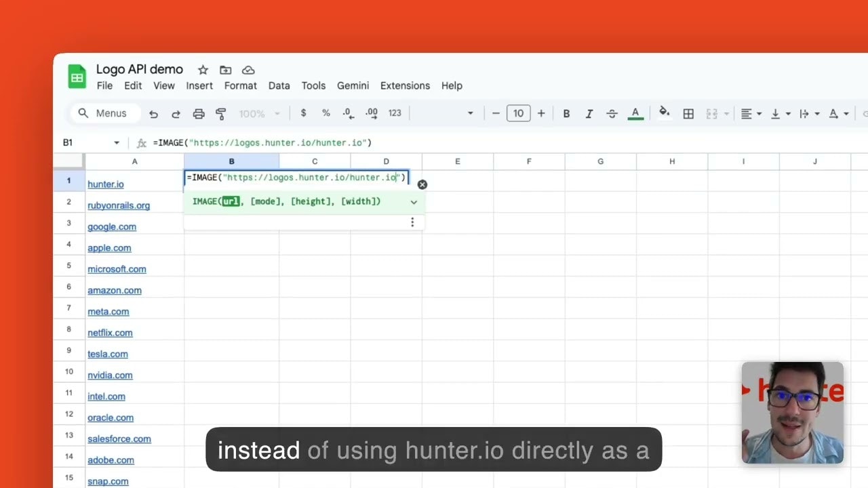The width and height of the screenshot is (868, 488).
Task: Open the apple.com link
Action: (109, 247)
